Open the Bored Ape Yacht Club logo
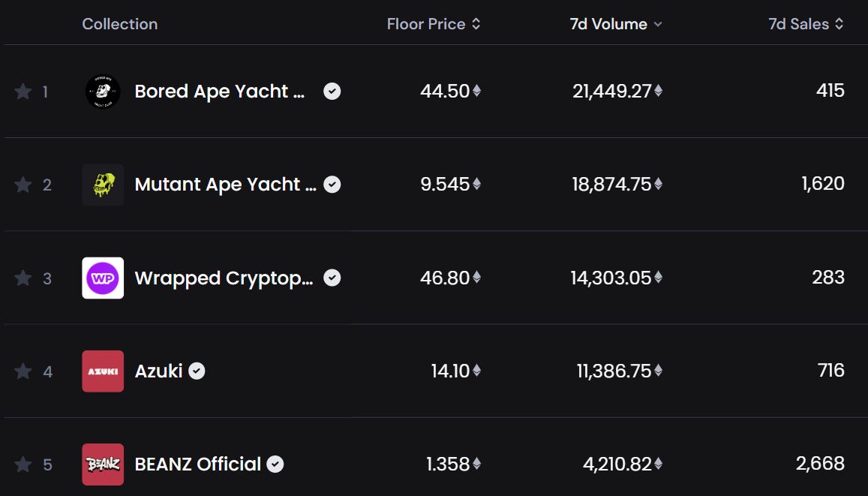 pos(103,92)
